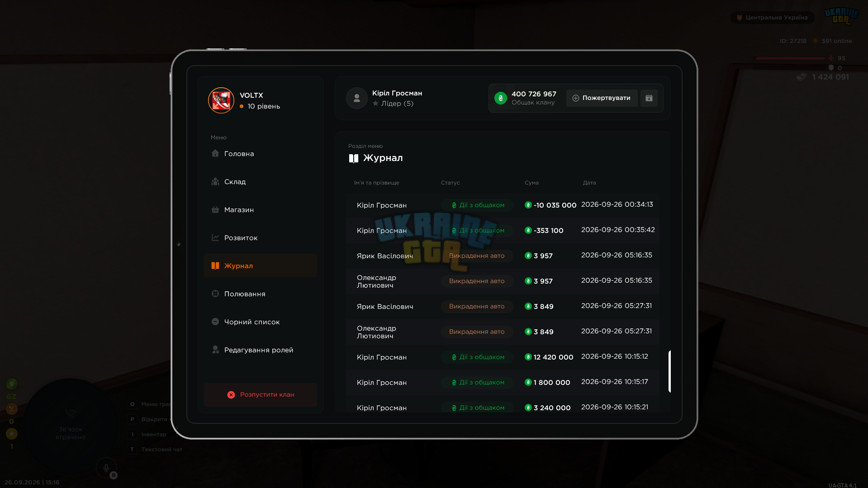
Task: Click the withdraw icon next to Пожертвувати
Action: click(649, 98)
